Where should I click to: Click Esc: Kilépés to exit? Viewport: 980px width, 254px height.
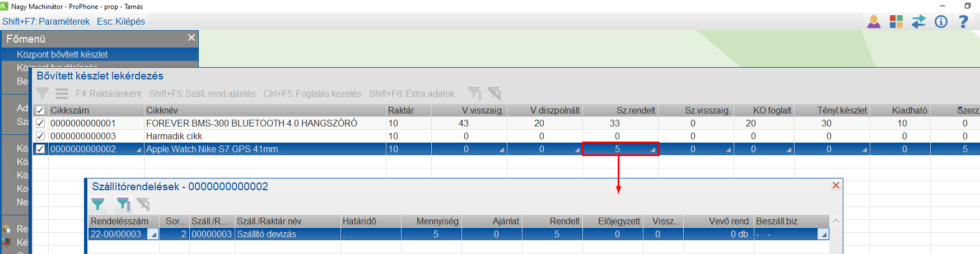[x=121, y=21]
